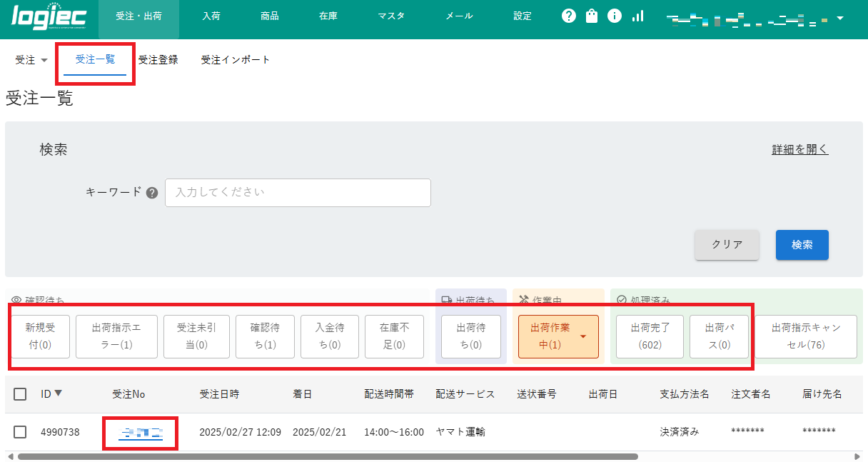
Task: Click the bar chart usage icon
Action: 637,15
